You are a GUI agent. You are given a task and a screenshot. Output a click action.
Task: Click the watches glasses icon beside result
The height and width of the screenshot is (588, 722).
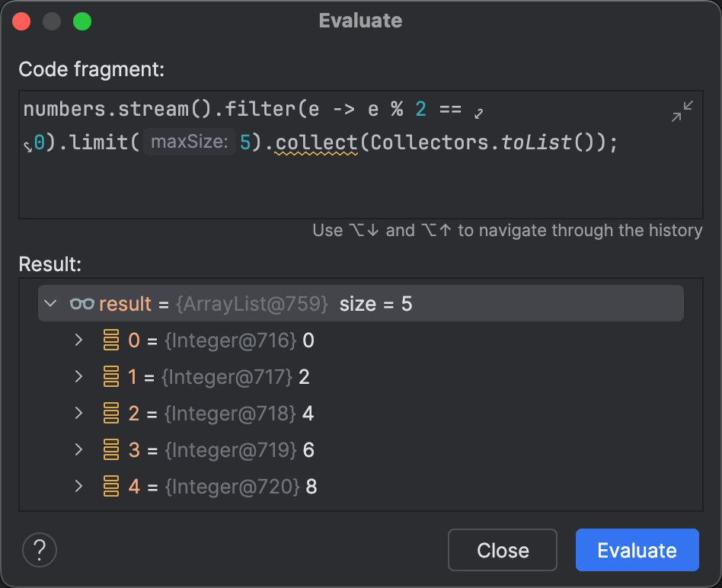tap(81, 303)
